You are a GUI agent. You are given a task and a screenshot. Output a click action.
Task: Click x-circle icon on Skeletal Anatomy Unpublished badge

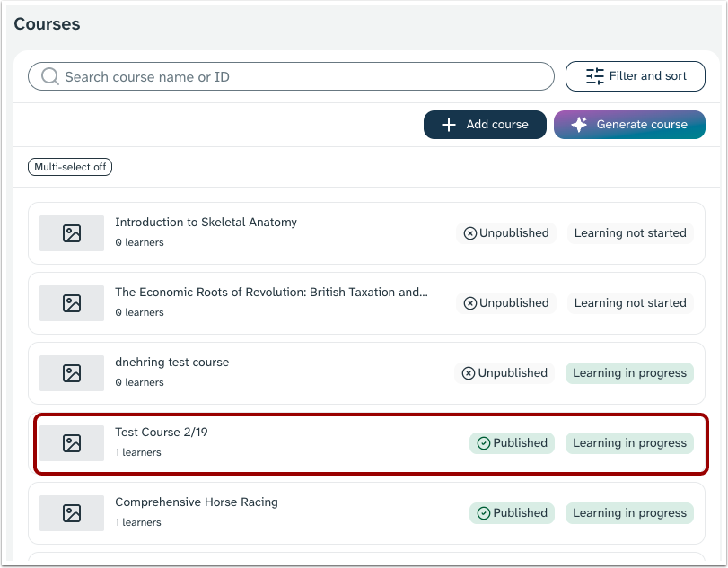pos(470,233)
